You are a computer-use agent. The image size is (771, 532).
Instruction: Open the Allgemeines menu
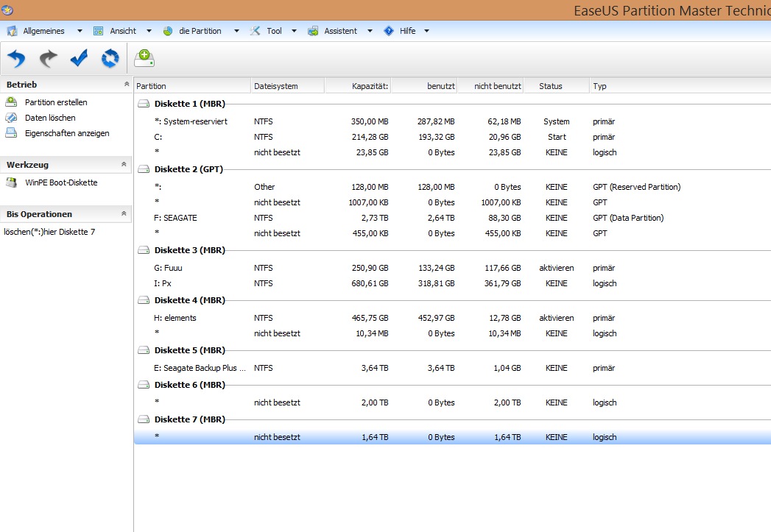coord(43,31)
